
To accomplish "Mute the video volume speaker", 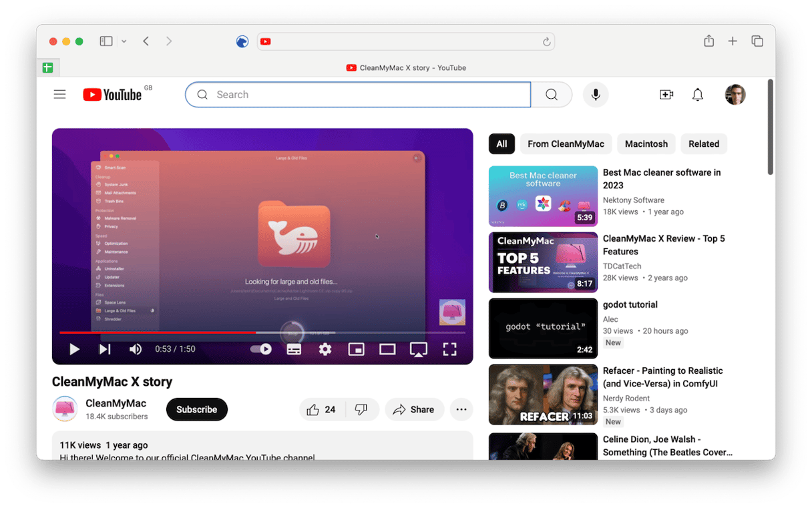I will (136, 349).
